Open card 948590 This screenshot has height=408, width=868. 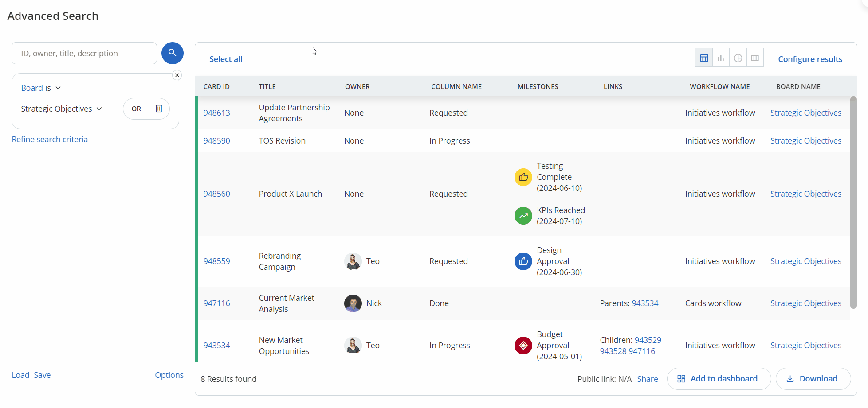click(x=217, y=140)
